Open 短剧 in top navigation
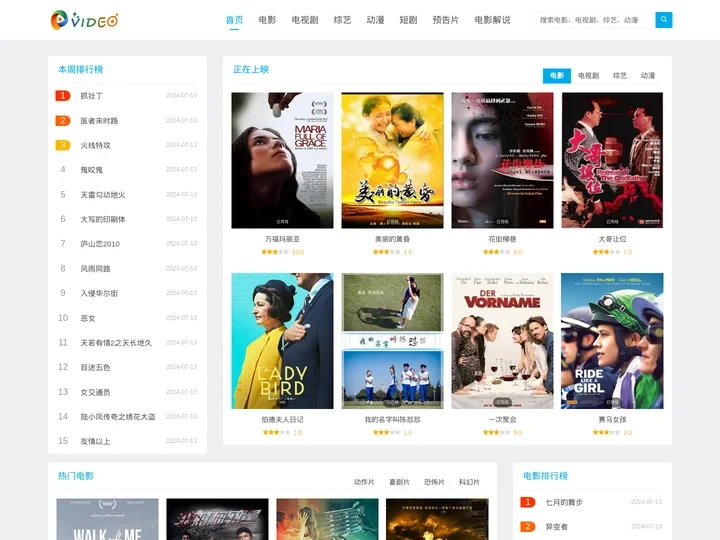 coord(408,20)
